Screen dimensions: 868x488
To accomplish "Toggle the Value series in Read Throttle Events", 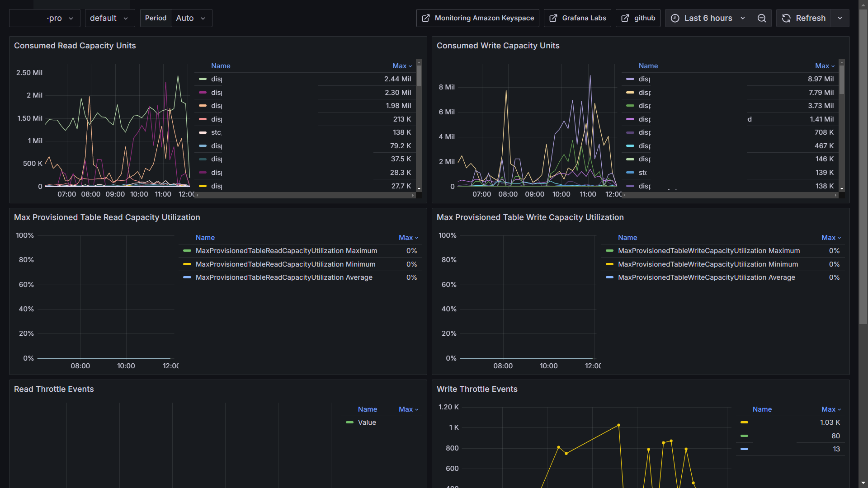I will [367, 422].
